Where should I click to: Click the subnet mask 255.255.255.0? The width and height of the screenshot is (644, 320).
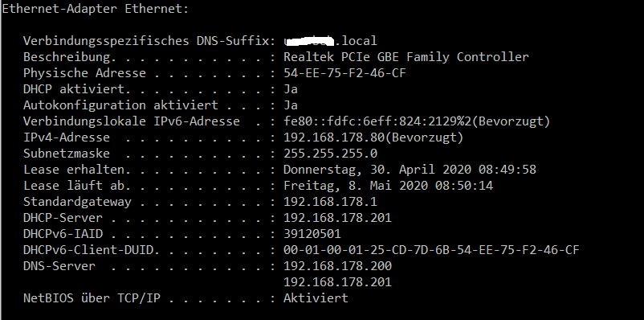pos(330,154)
